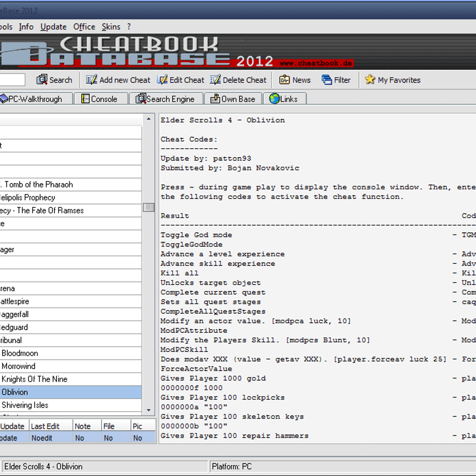The width and height of the screenshot is (476, 476).
Task: Click the Search toolbar icon
Action: click(42, 80)
